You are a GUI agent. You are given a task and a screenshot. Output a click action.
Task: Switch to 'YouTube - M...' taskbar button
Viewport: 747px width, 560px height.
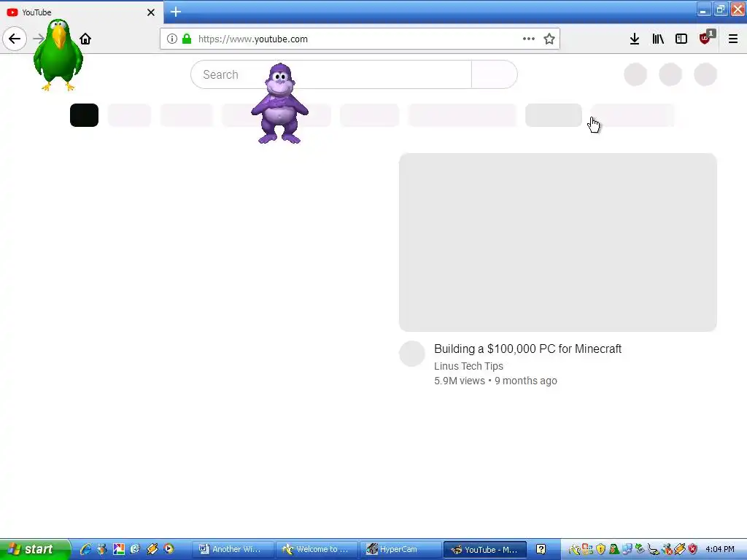(485, 550)
